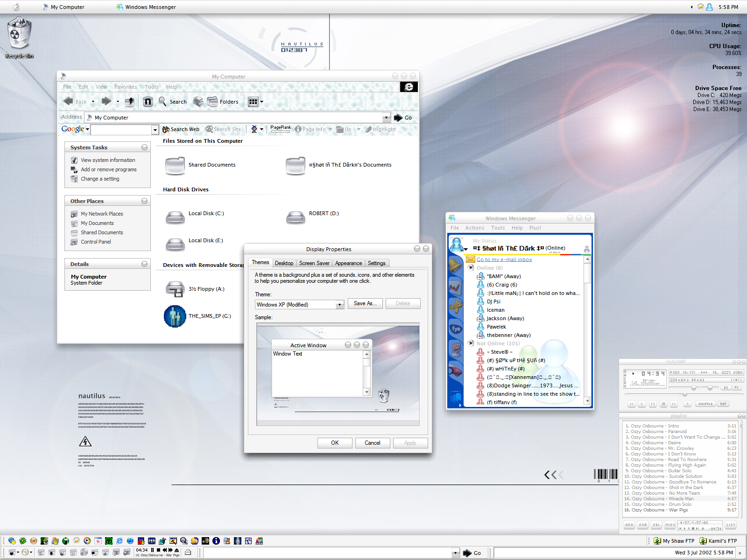Select the ROBERT (D:) drive icon
Viewport: 747px width, 560px height.
coord(296,217)
